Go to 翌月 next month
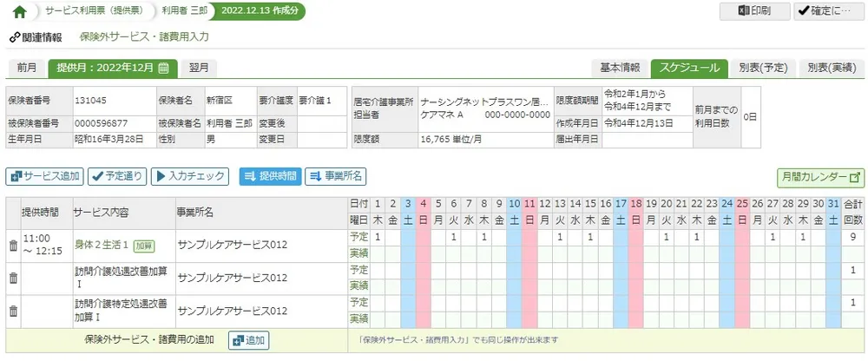 199,68
